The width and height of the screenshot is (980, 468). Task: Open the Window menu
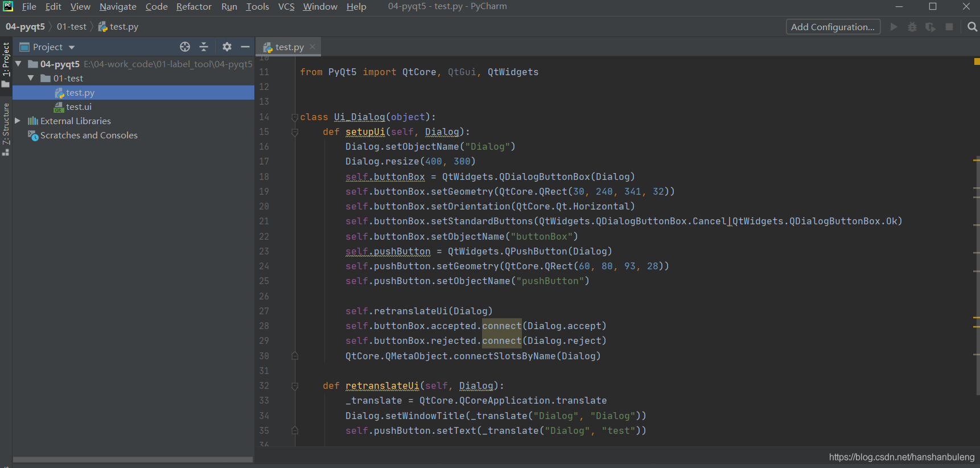(320, 7)
